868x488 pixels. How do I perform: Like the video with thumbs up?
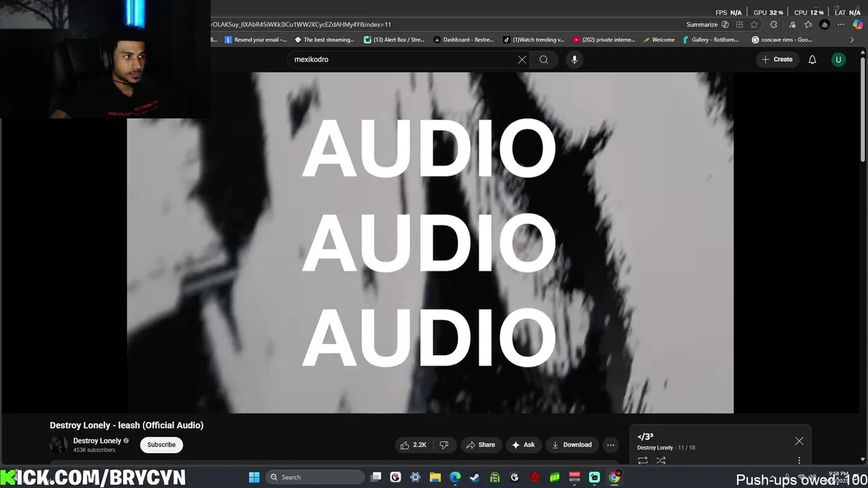414,445
